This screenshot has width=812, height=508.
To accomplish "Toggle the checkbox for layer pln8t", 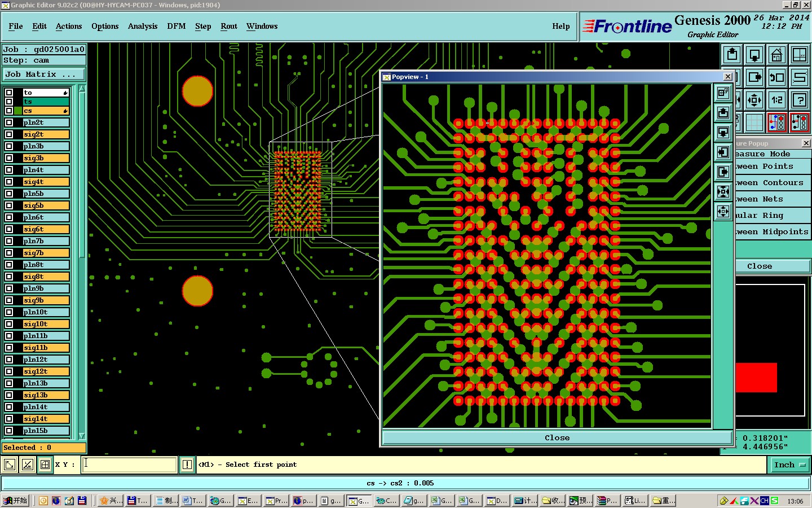I will point(9,265).
